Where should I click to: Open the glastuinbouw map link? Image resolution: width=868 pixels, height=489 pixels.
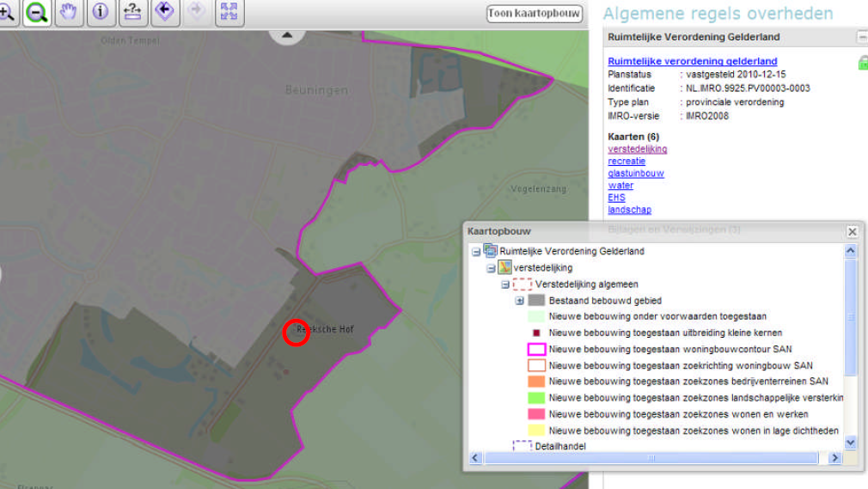click(635, 174)
